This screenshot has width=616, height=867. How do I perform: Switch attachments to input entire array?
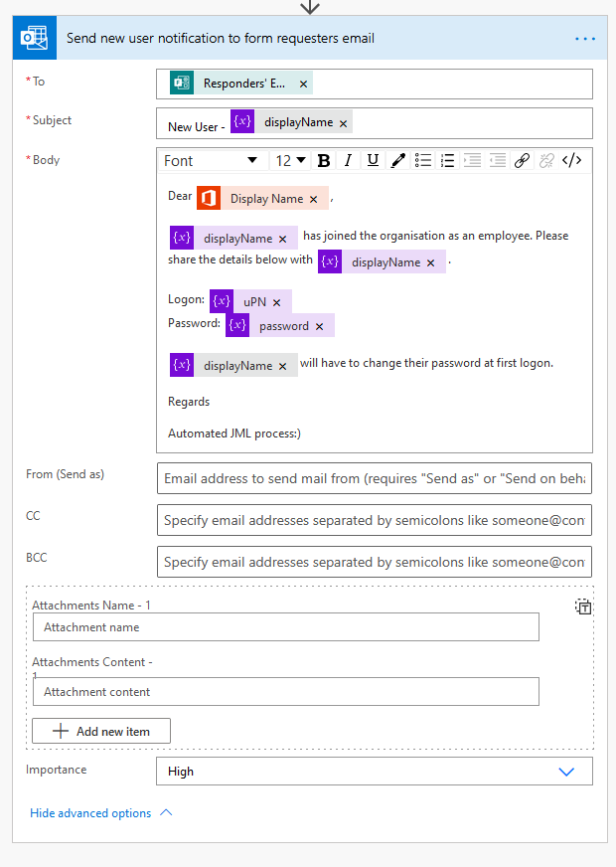click(x=583, y=607)
